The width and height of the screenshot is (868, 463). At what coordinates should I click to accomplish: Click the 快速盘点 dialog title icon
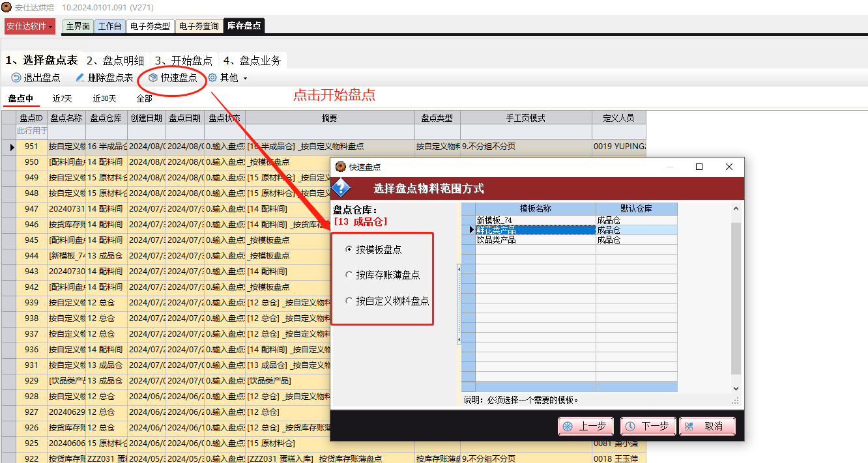coord(340,167)
